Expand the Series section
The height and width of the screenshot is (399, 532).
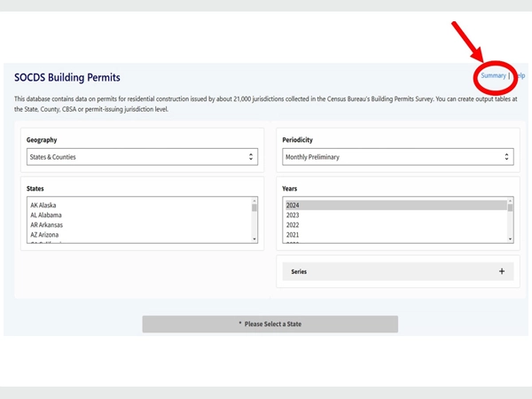(398, 271)
